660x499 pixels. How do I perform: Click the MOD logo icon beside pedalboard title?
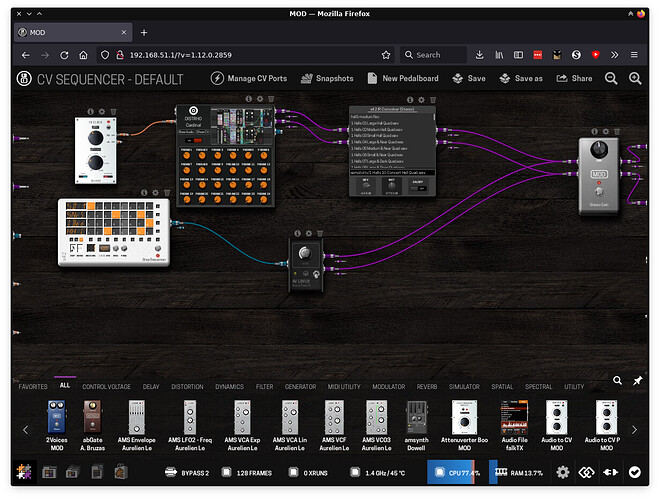coord(24,78)
